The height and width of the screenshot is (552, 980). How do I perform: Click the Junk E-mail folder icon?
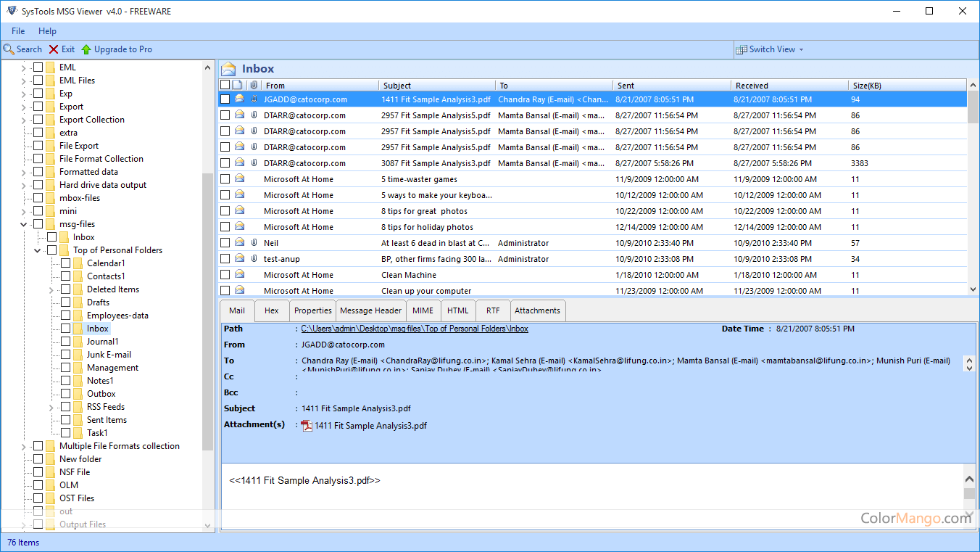[78, 355]
